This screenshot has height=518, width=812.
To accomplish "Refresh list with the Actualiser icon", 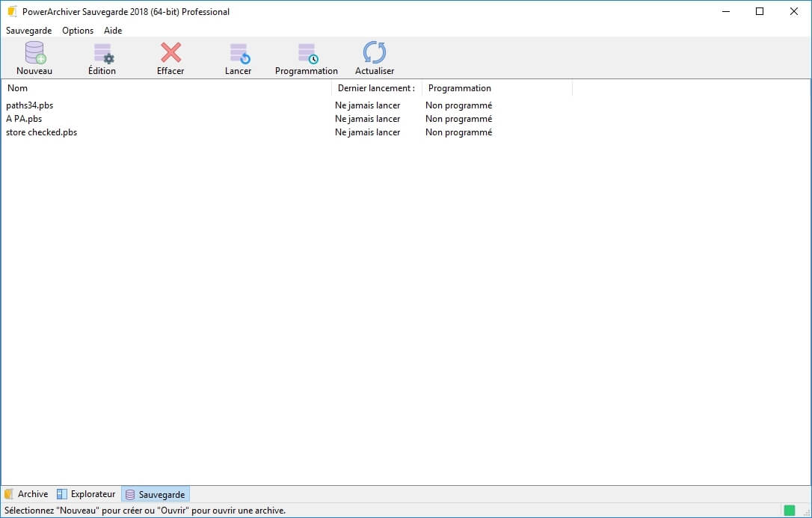I will [374, 54].
